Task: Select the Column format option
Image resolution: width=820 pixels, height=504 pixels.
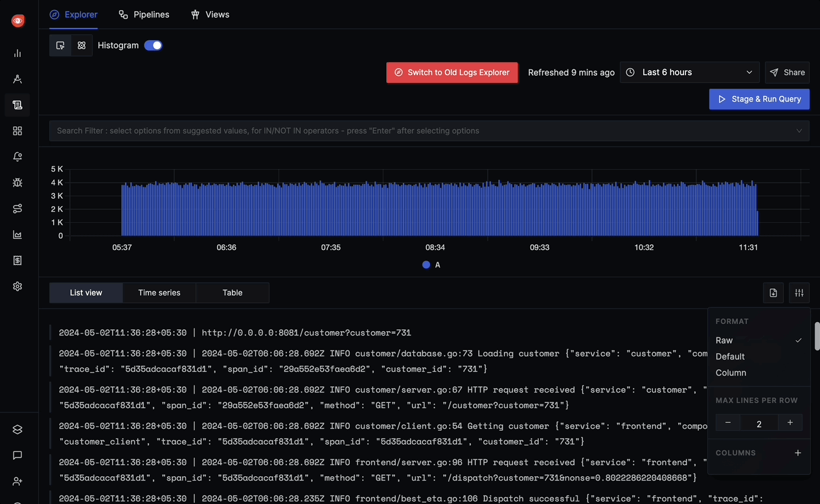Action: (x=758, y=372)
